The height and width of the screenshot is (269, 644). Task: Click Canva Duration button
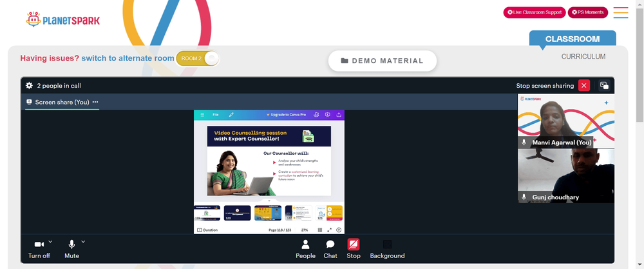207,230
